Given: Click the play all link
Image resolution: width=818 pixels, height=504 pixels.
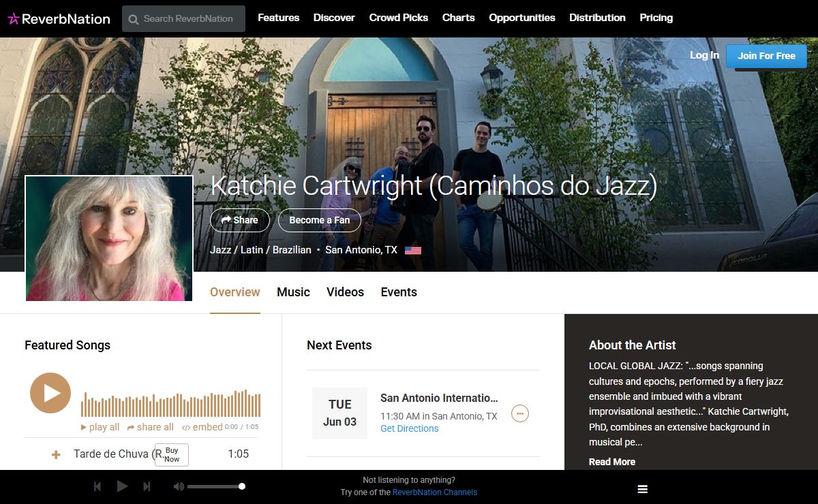Looking at the screenshot, I should [x=100, y=427].
